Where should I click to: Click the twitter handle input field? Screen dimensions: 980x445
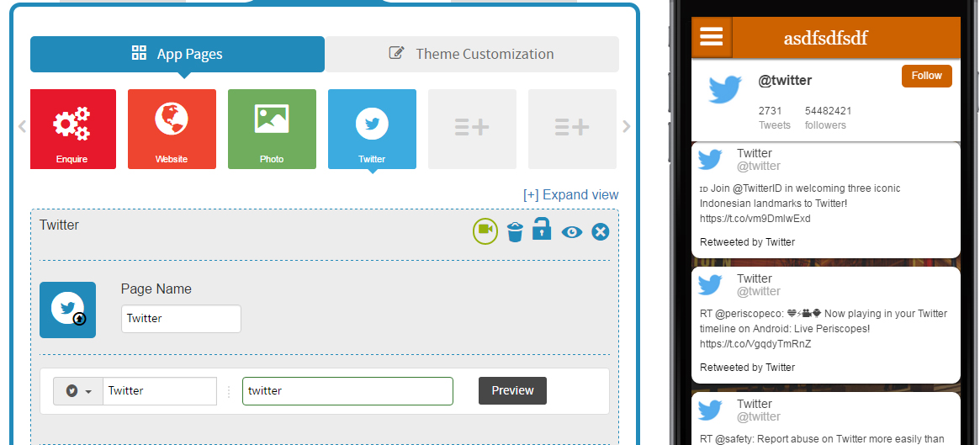[347, 391]
